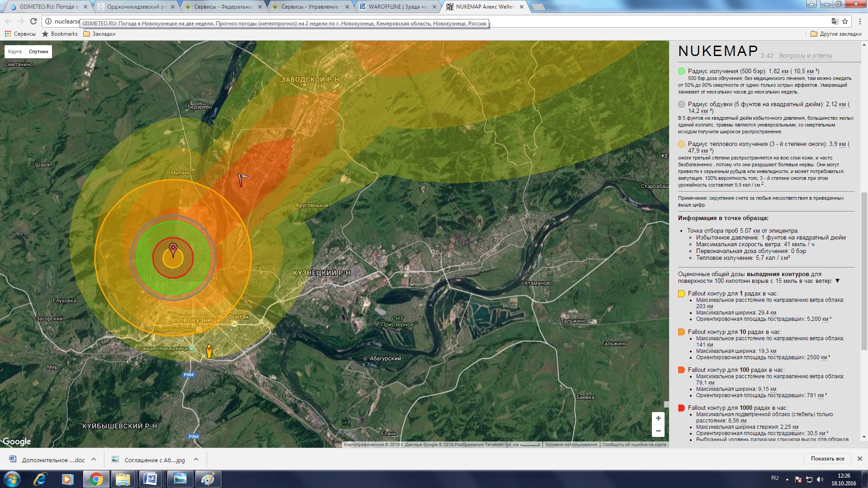Reload the page with refresh icon

point(33,21)
